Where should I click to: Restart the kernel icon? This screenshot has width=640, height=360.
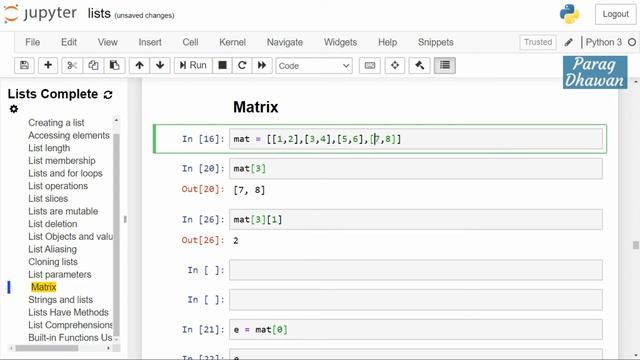pyautogui.click(x=242, y=65)
